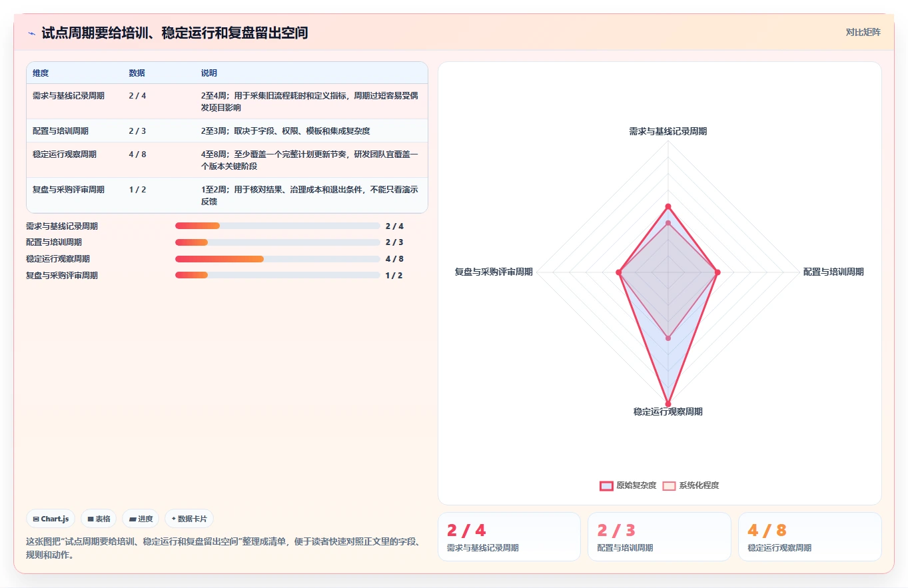
Task: Click progress bar for 稳定运行观察周期
Action: pyautogui.click(x=278, y=258)
